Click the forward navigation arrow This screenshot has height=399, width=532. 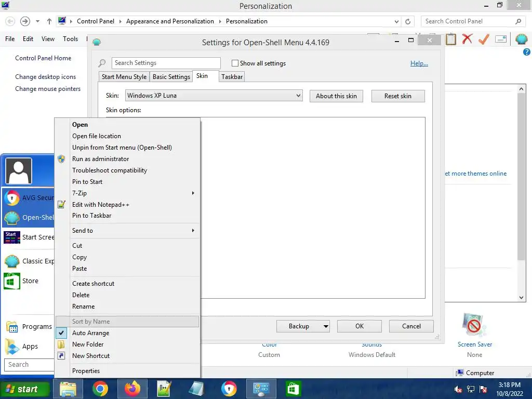(25, 21)
